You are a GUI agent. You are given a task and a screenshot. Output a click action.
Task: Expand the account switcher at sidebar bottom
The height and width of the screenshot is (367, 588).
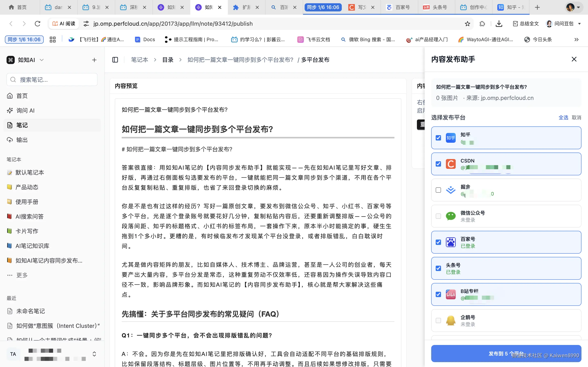(94, 354)
